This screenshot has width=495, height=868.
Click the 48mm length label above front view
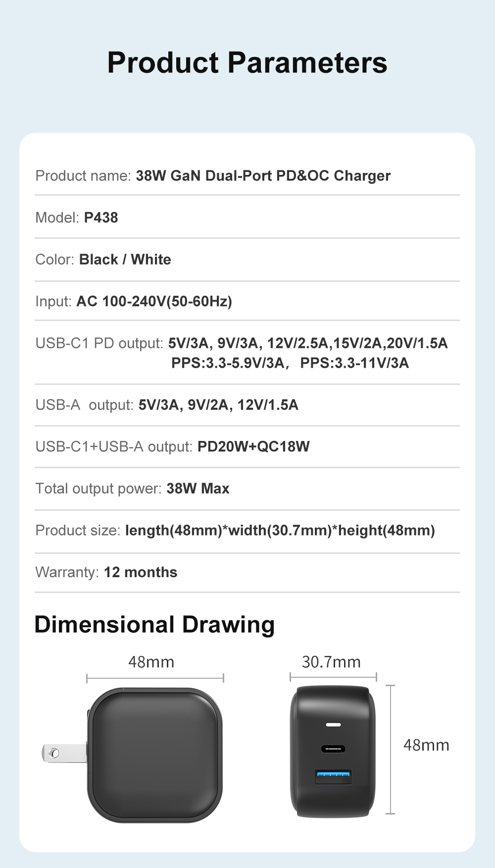[151, 662]
